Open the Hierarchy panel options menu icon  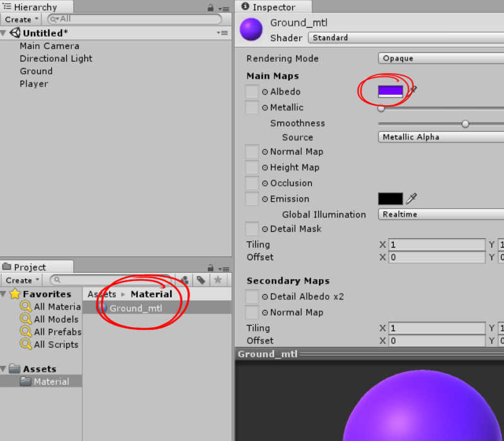(224, 9)
